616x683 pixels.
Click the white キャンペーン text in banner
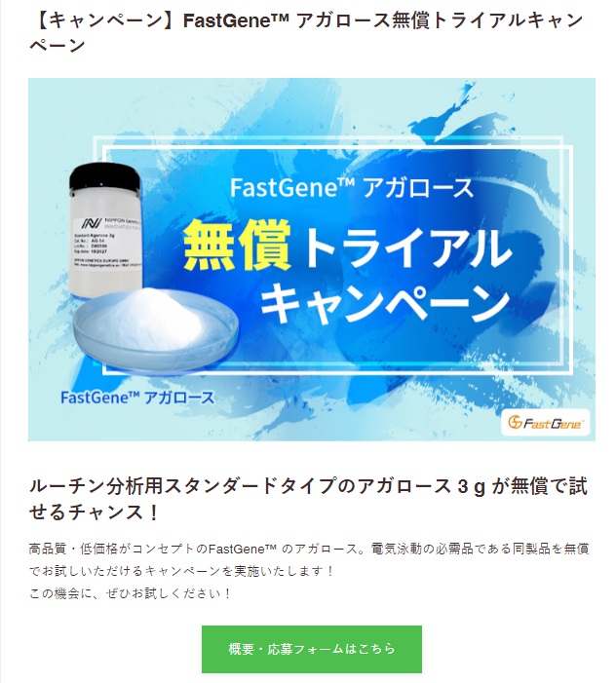click(x=385, y=303)
